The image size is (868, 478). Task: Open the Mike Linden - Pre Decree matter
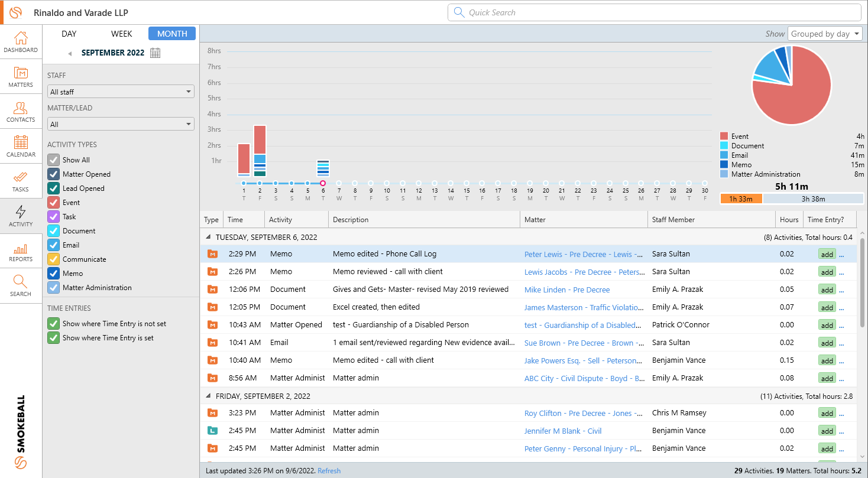coord(567,290)
